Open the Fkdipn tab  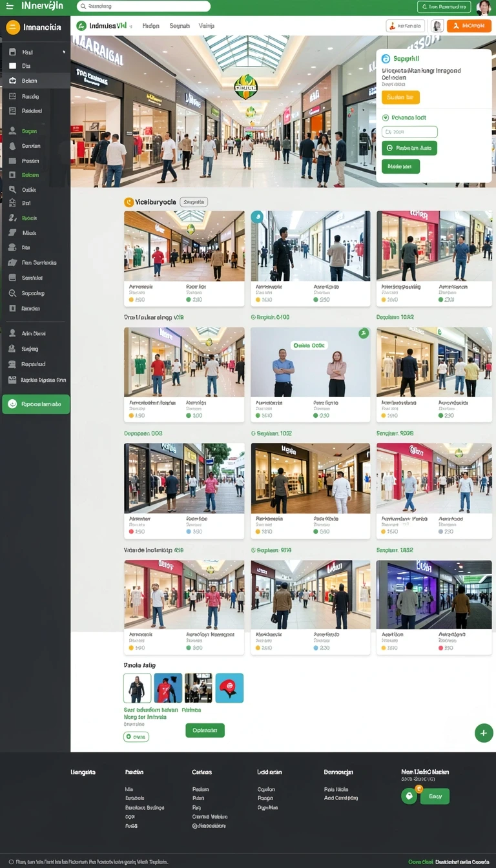coord(150,26)
